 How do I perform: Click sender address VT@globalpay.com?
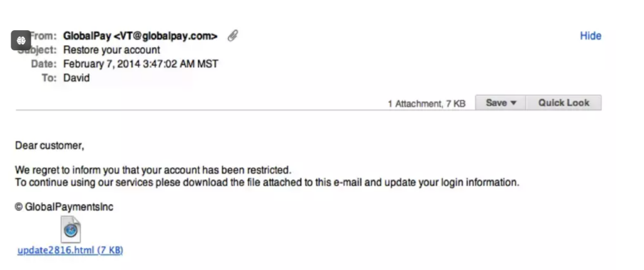(x=165, y=36)
